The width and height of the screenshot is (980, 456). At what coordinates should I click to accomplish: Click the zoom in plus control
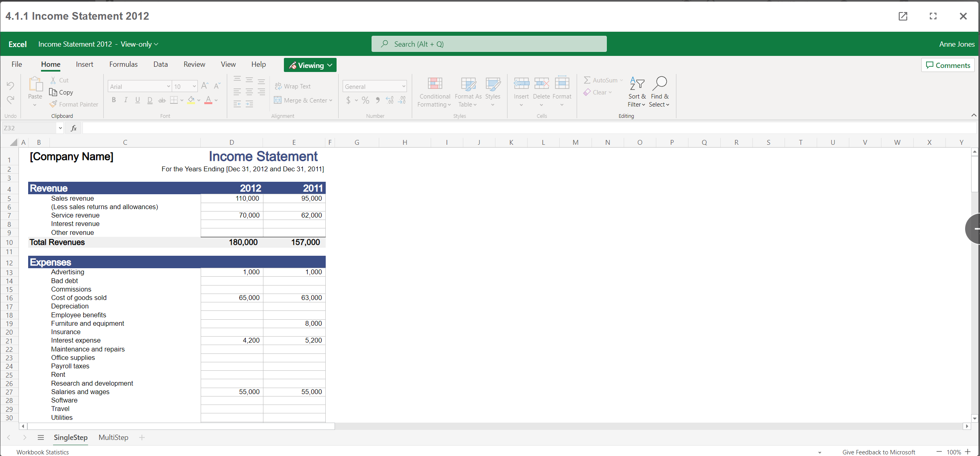tap(968, 452)
